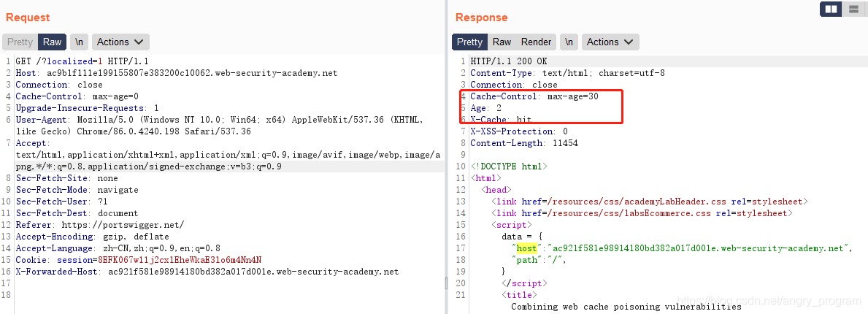Click the Accept header name in the request

click(x=30, y=143)
